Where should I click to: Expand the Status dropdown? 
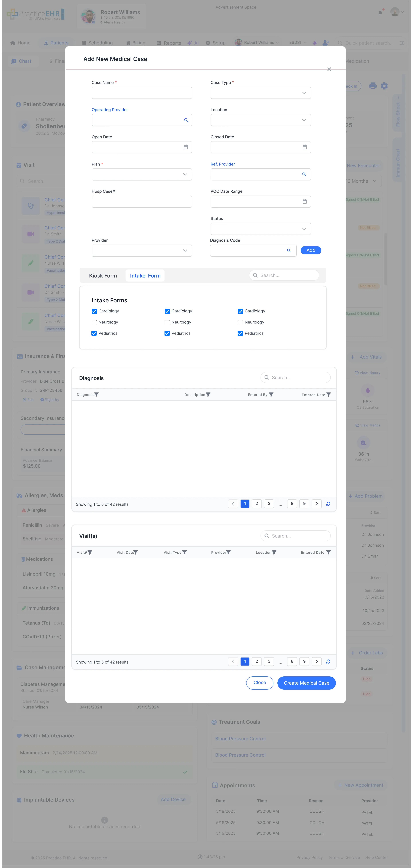(x=304, y=229)
